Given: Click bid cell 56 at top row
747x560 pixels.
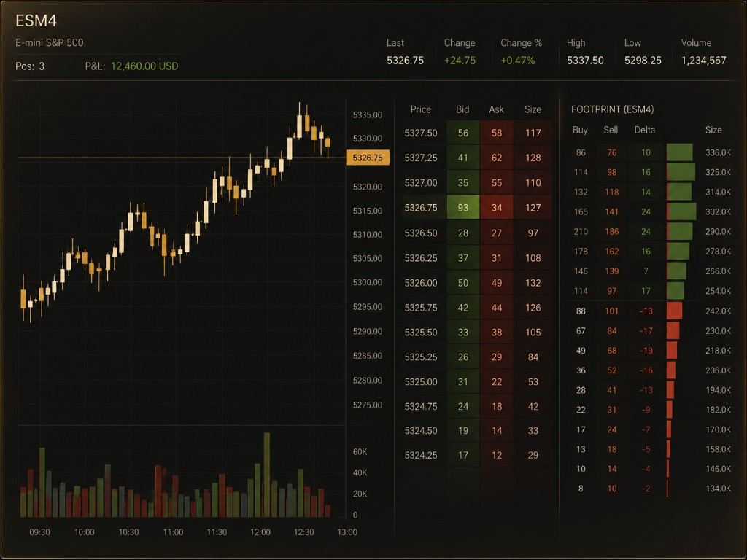Looking at the screenshot, I should [x=463, y=133].
